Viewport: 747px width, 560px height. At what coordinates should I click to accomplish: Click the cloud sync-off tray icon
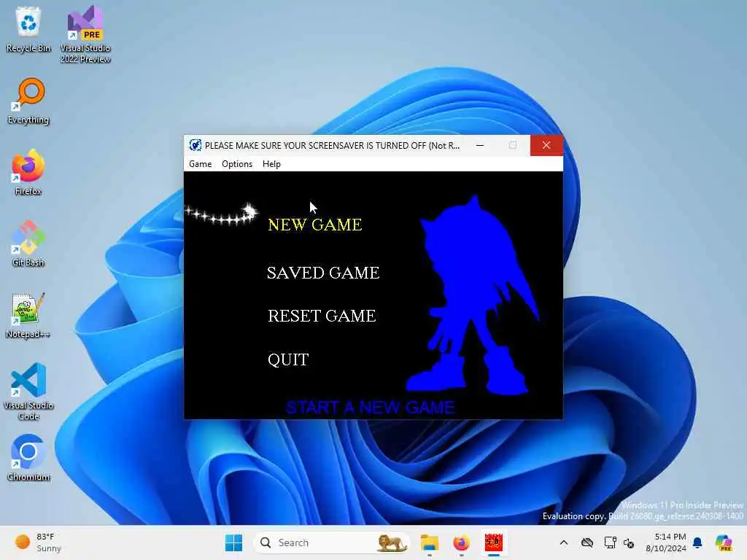[x=587, y=542]
